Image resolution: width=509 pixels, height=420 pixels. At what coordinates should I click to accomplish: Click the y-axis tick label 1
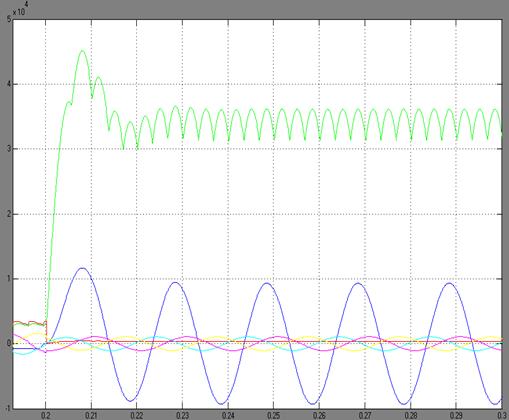click(9, 279)
